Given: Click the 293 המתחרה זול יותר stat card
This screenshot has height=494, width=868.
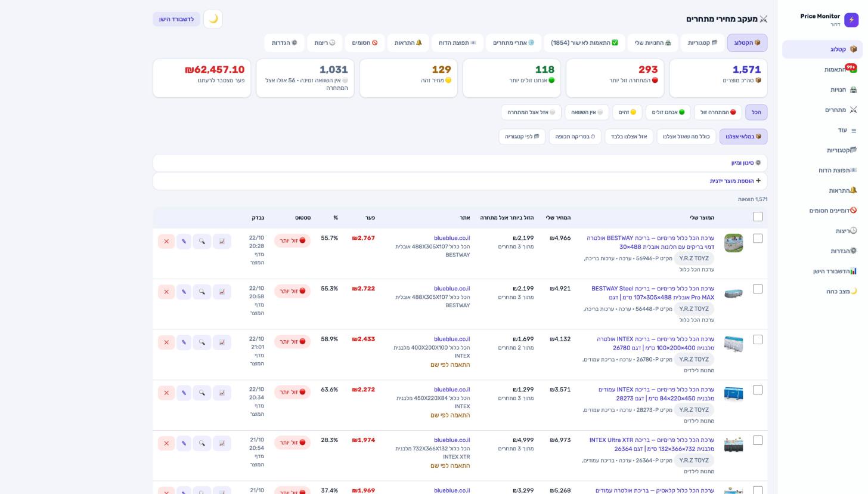Looking at the screenshot, I should pyautogui.click(x=615, y=78).
